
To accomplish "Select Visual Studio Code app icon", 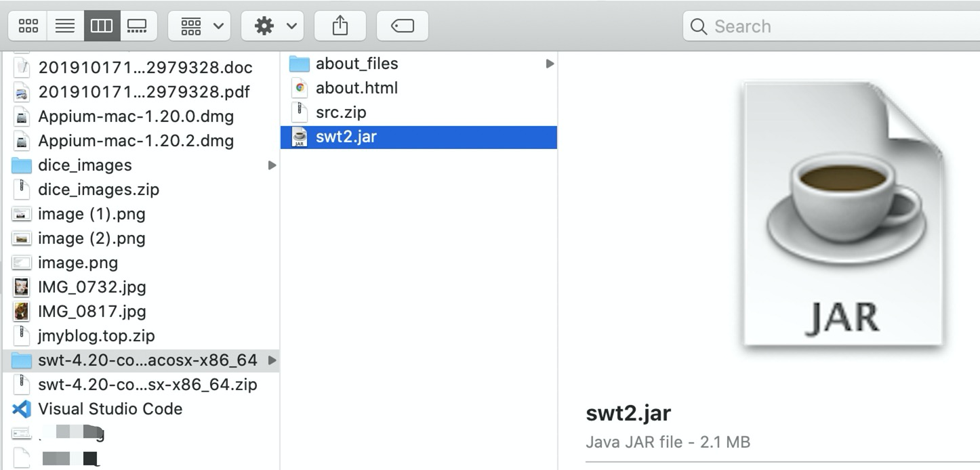I will (22, 409).
